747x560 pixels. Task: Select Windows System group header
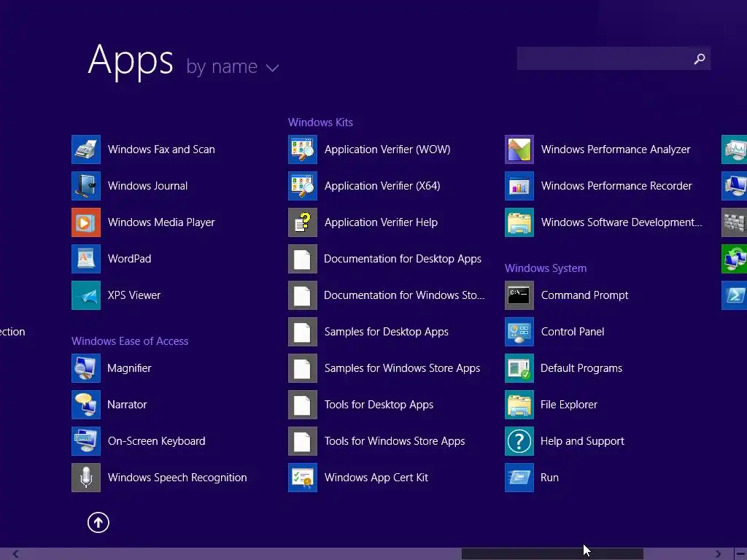546,268
